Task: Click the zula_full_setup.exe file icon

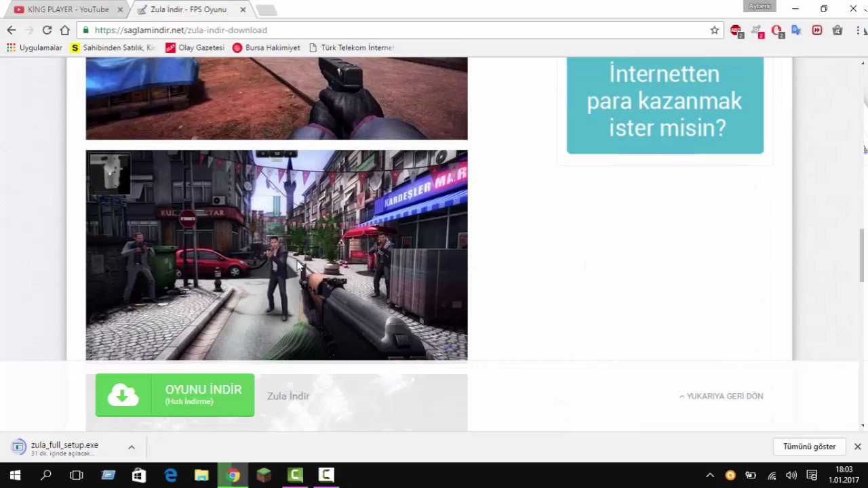Action: point(18,447)
